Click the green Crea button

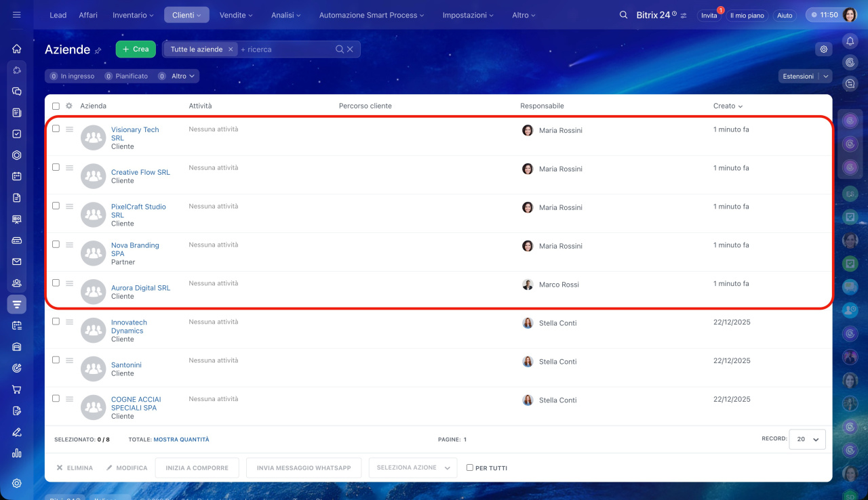point(136,49)
